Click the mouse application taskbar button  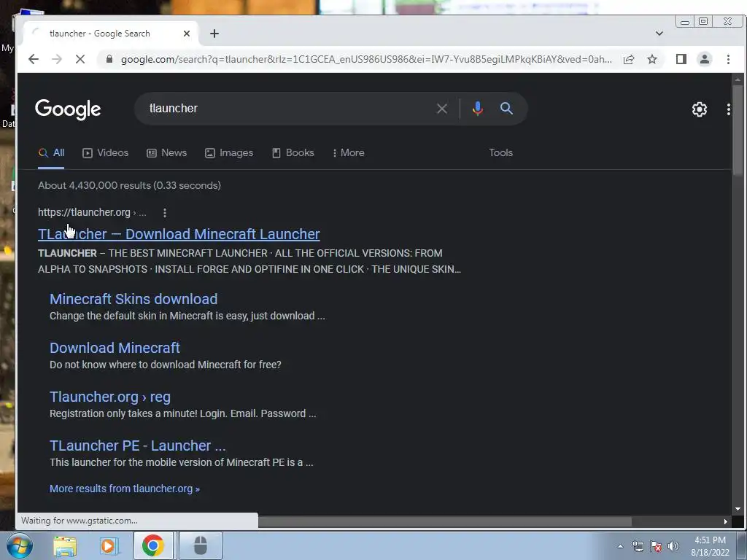(201, 545)
